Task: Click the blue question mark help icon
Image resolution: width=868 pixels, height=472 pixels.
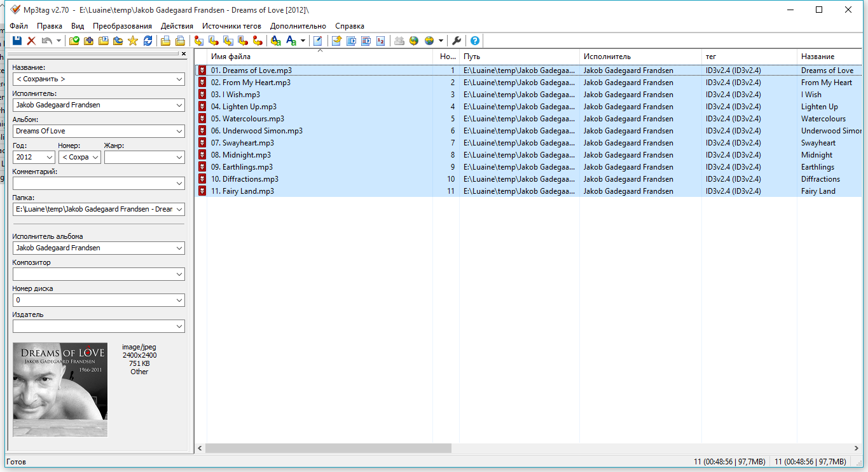Action: point(474,41)
